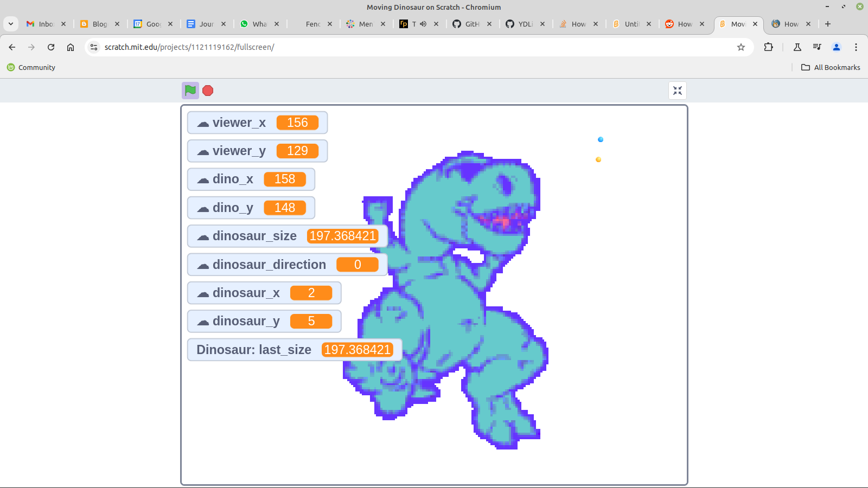
Task: Click the Dinosaur: last_size monitor
Action: pyautogui.click(x=295, y=350)
